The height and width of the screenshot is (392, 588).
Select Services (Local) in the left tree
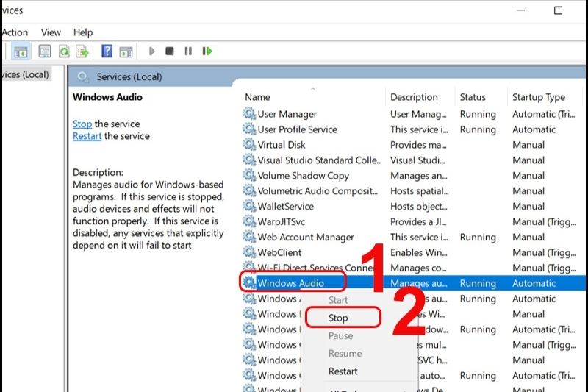click(25, 74)
